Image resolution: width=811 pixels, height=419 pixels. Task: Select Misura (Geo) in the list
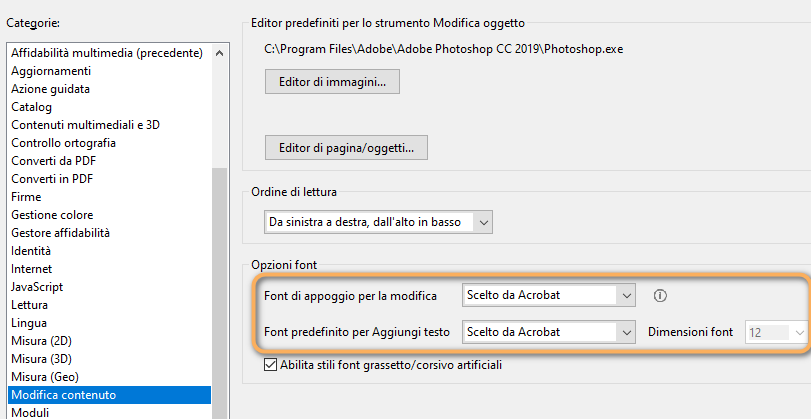tap(44, 377)
